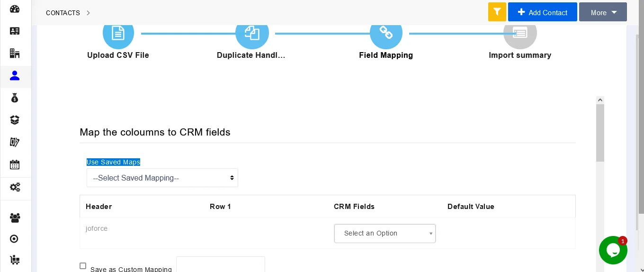The height and width of the screenshot is (272, 644).
Task: Open the money bag icon in sidebar
Action: pyautogui.click(x=15, y=98)
